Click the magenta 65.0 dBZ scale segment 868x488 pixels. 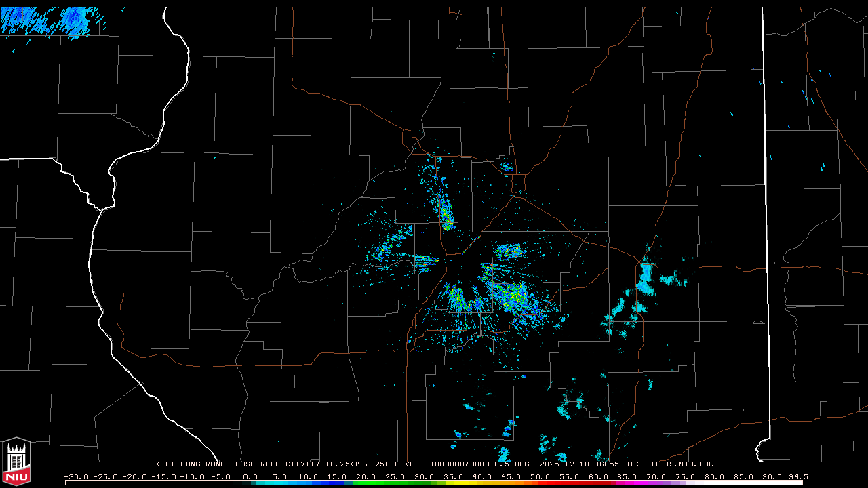pos(627,483)
